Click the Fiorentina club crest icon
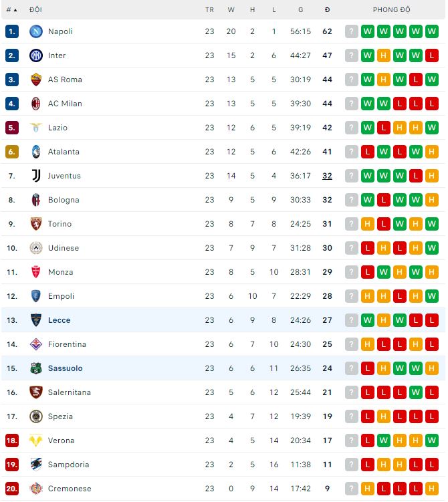 [35, 344]
